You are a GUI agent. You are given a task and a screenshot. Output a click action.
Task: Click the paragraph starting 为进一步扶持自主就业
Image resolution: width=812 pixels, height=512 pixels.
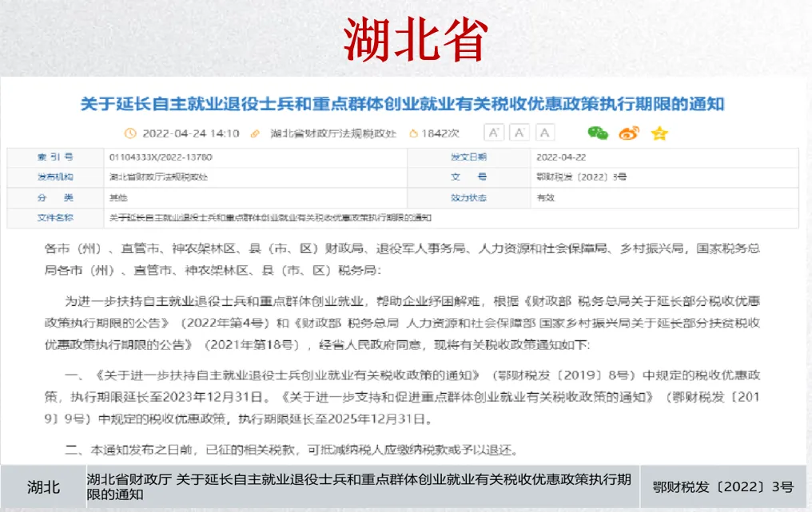tap(402, 323)
